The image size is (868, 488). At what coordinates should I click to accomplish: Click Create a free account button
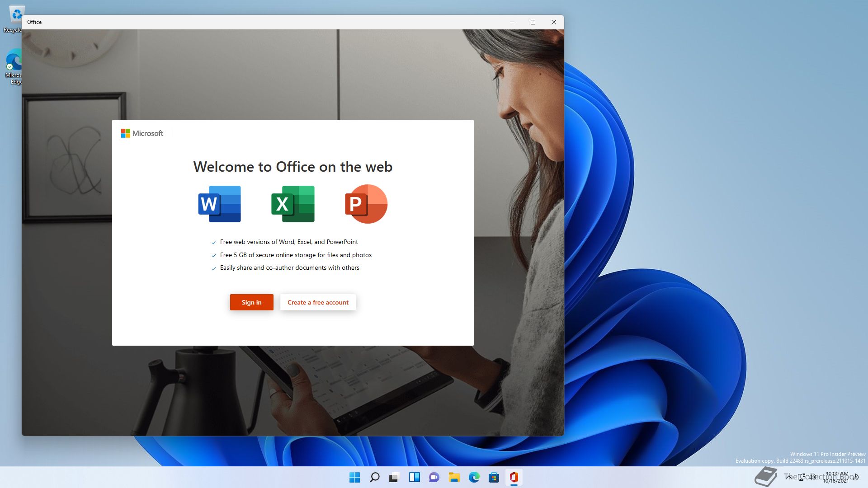(318, 302)
